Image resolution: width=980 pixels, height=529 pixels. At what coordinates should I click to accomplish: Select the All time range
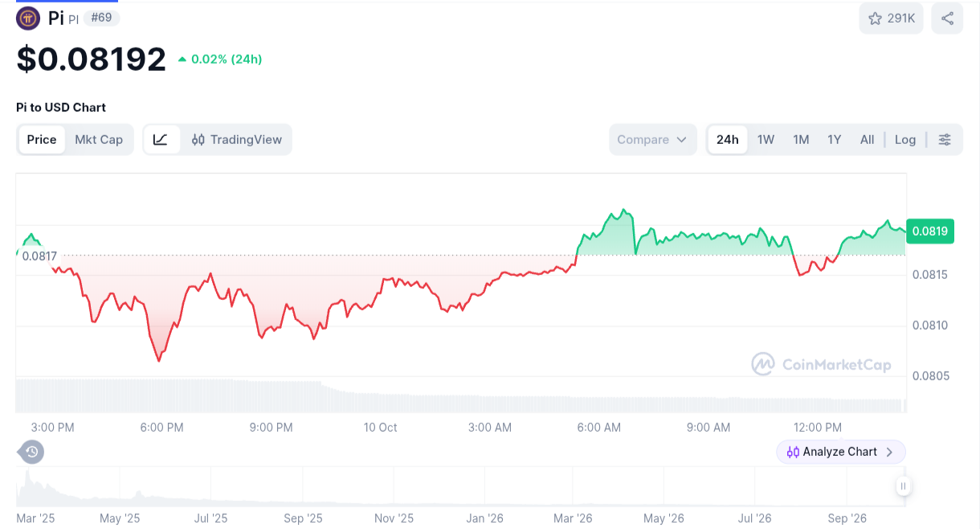(x=867, y=139)
